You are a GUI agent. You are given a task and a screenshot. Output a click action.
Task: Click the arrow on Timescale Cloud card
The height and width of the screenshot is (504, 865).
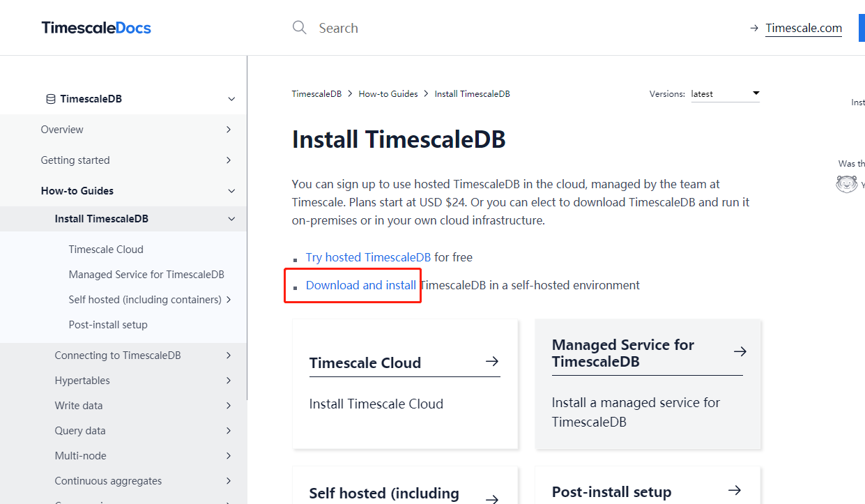[492, 361]
